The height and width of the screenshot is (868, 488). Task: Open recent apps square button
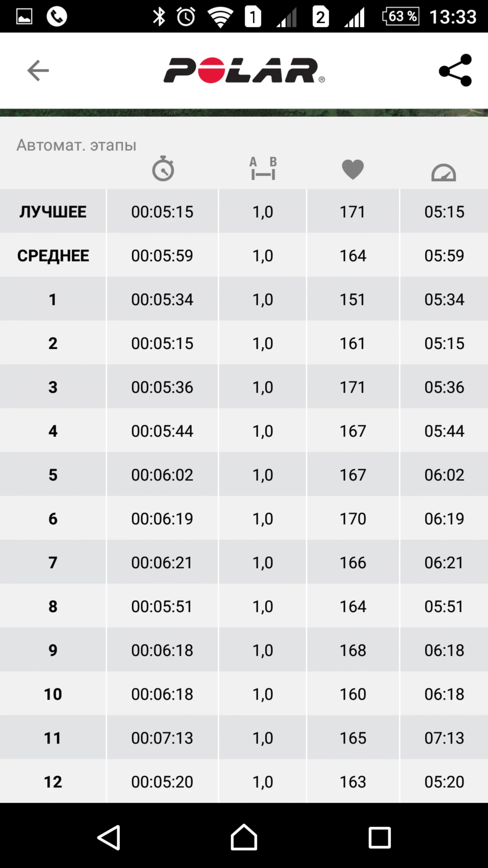point(380,837)
